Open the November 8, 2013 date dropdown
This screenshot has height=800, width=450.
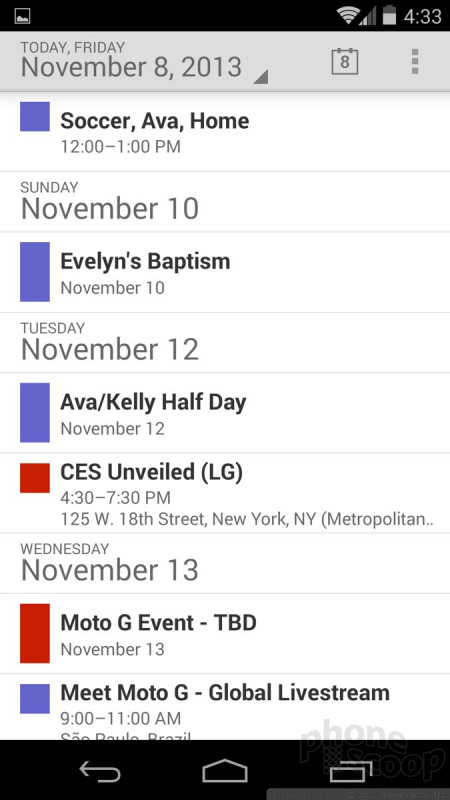144,62
